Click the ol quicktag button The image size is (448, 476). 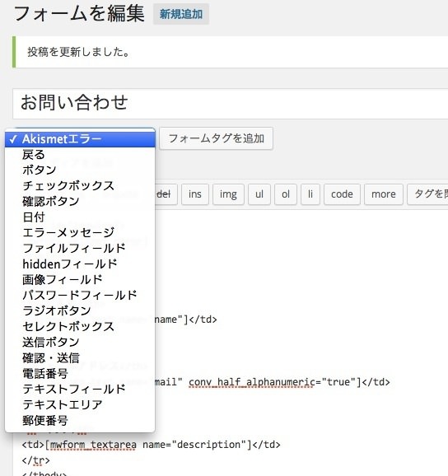[286, 194]
